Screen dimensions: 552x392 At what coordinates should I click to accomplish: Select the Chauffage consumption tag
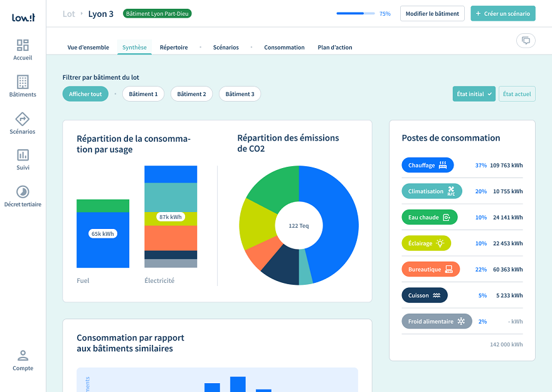[427, 166]
